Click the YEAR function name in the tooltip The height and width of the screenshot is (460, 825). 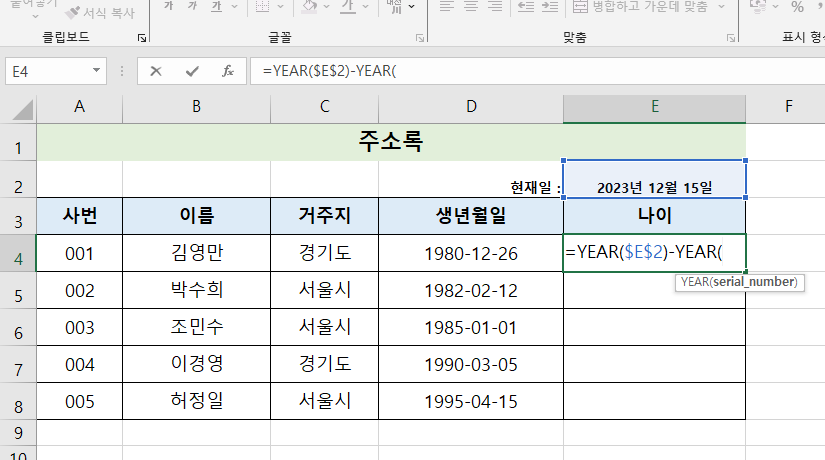(x=695, y=282)
